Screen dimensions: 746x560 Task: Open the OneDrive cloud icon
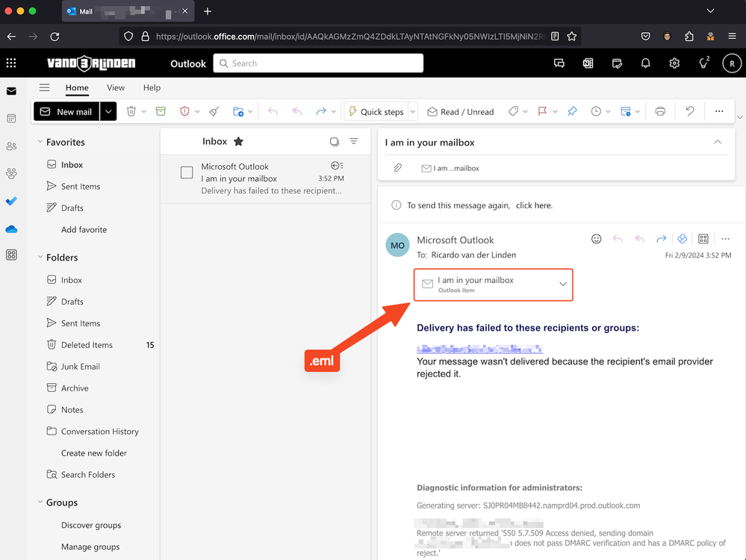[x=11, y=229]
